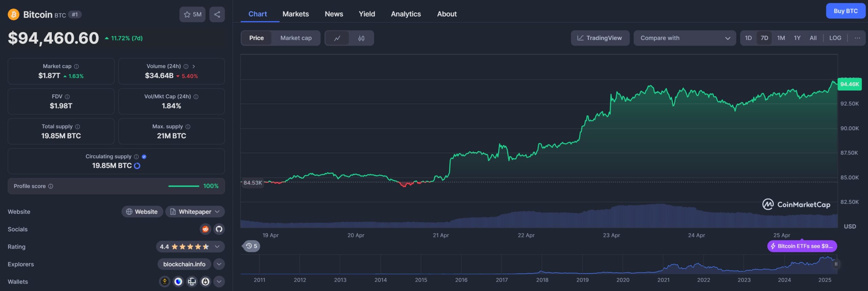This screenshot has height=291, width=868.
Task: Switch to the Chart tab
Action: coord(258,14)
